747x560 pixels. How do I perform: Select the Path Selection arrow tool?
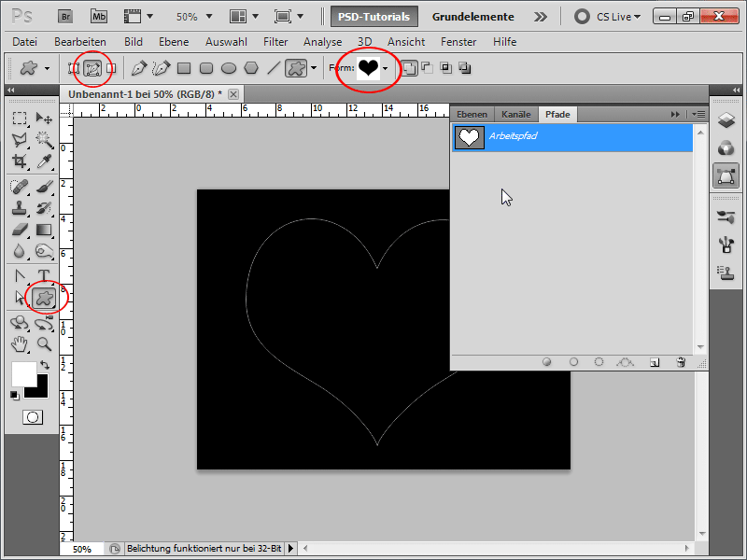coord(20,298)
